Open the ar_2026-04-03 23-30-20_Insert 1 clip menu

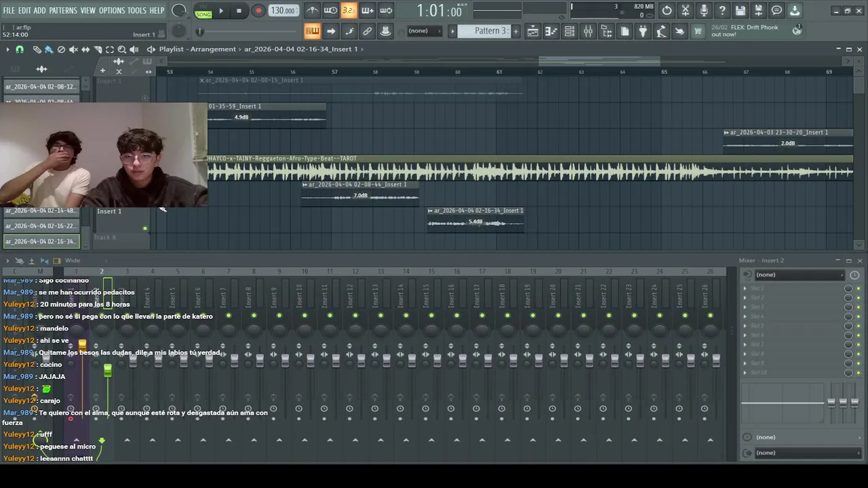tap(726, 133)
